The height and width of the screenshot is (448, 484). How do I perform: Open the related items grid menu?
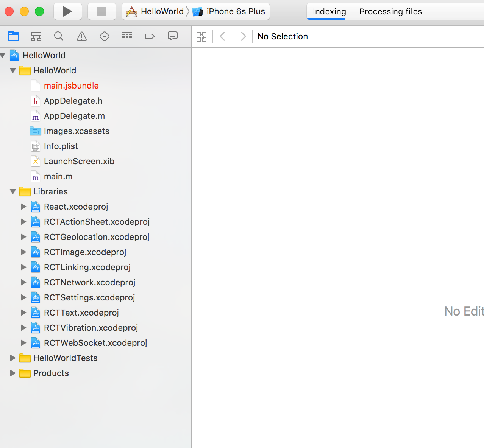201,37
